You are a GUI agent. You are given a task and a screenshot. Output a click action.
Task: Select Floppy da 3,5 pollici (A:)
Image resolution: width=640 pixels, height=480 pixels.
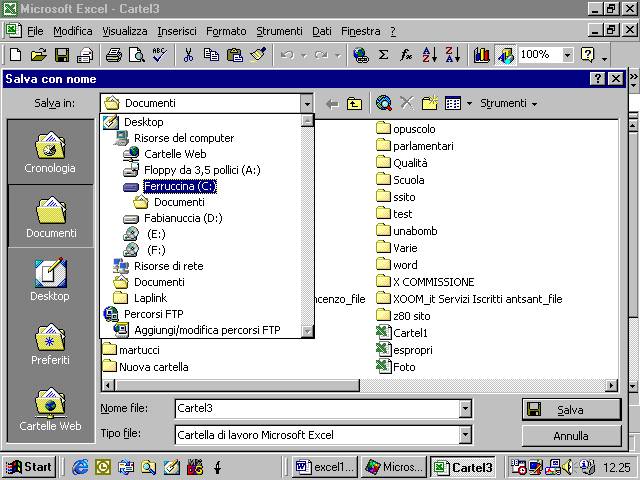202,170
